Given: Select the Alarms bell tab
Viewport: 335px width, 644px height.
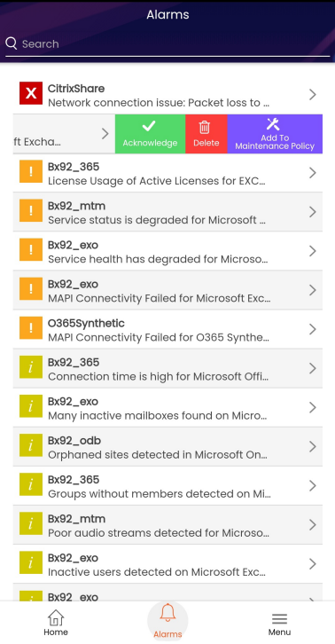Looking at the screenshot, I should tap(167, 621).
